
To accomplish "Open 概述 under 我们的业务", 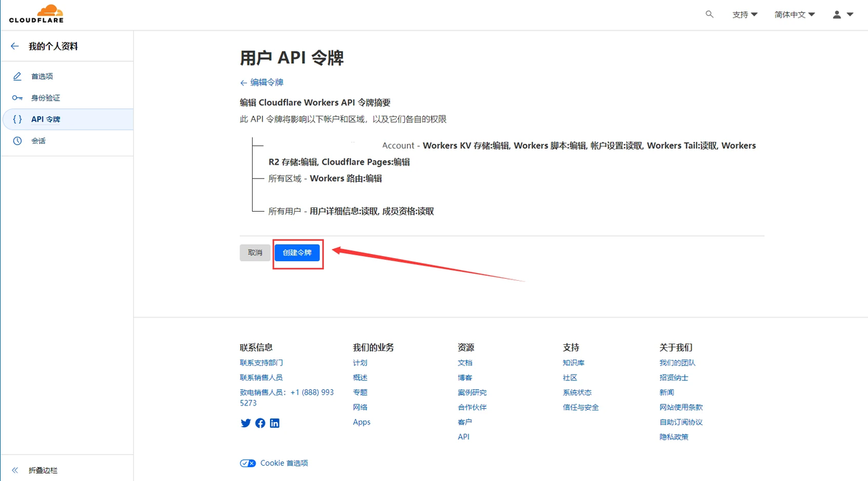I will tap(360, 378).
